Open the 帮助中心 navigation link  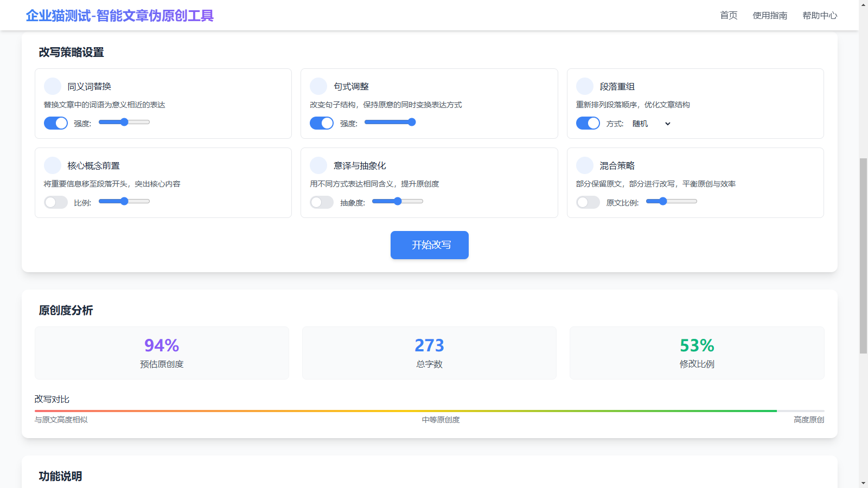pos(820,15)
